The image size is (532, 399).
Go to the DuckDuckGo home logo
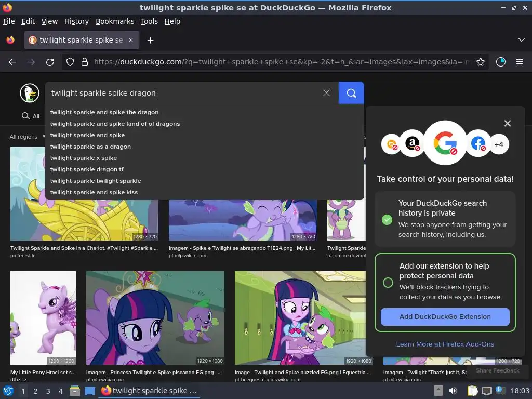pyautogui.click(x=30, y=93)
